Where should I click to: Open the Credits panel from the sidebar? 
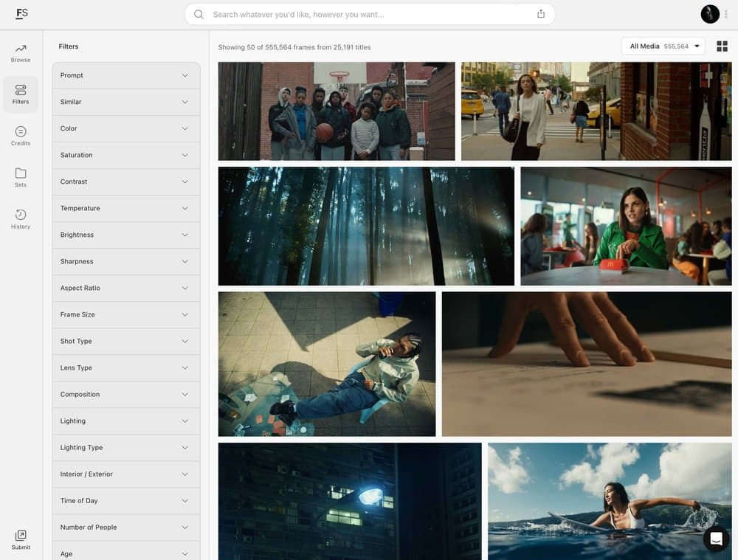point(20,136)
